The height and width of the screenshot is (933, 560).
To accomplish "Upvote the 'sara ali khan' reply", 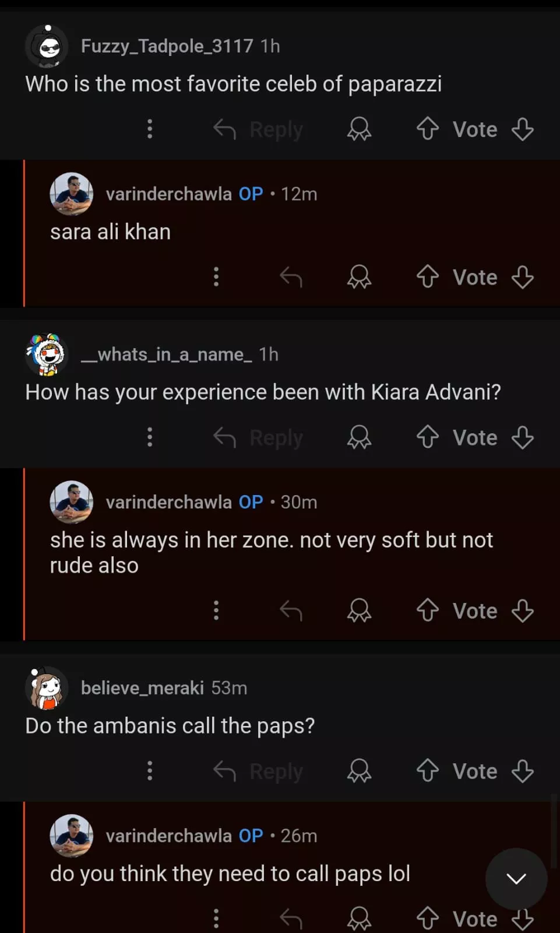I will tap(428, 277).
